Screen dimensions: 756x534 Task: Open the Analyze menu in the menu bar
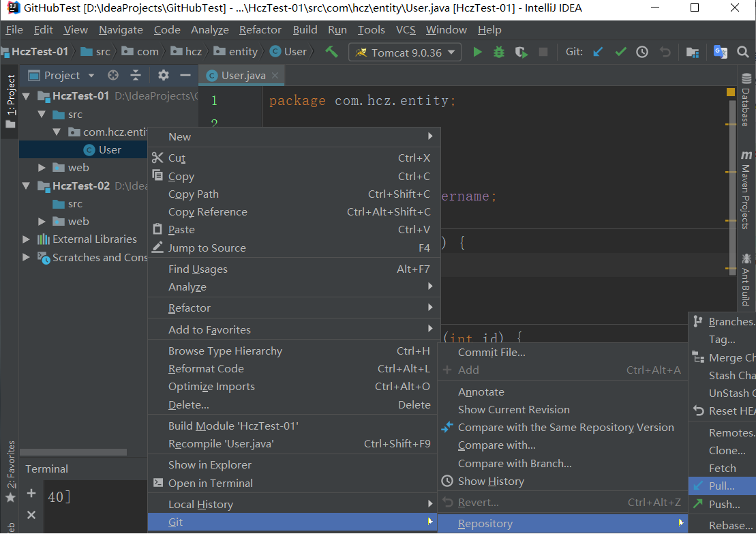(210, 30)
